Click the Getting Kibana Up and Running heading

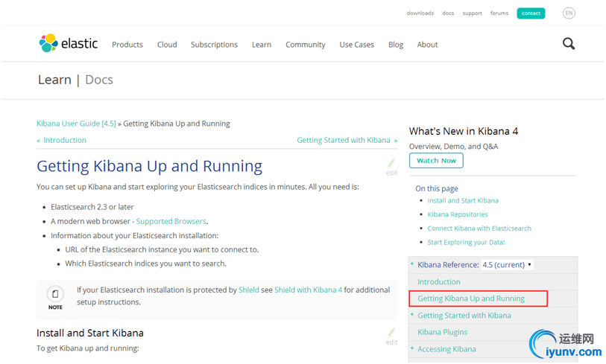click(x=149, y=166)
